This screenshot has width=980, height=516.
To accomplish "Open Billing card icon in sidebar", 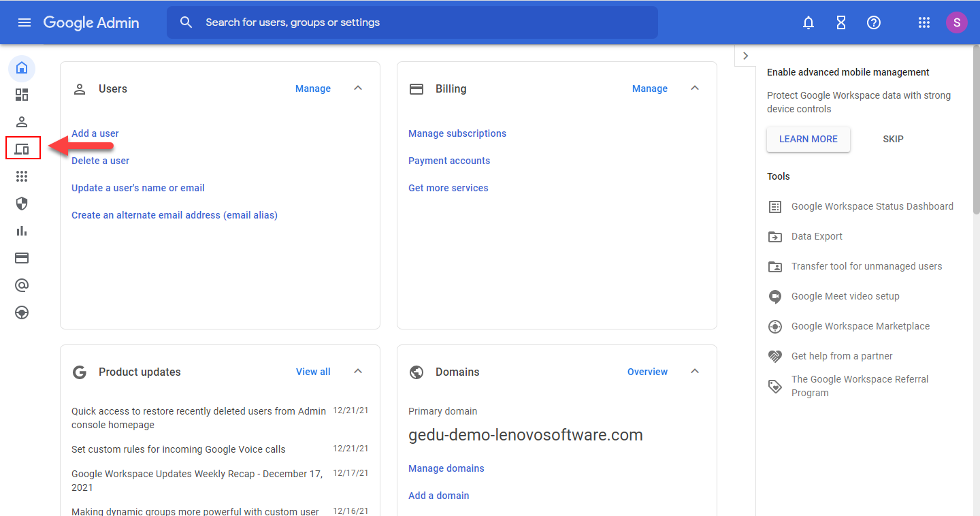I will (x=22, y=258).
